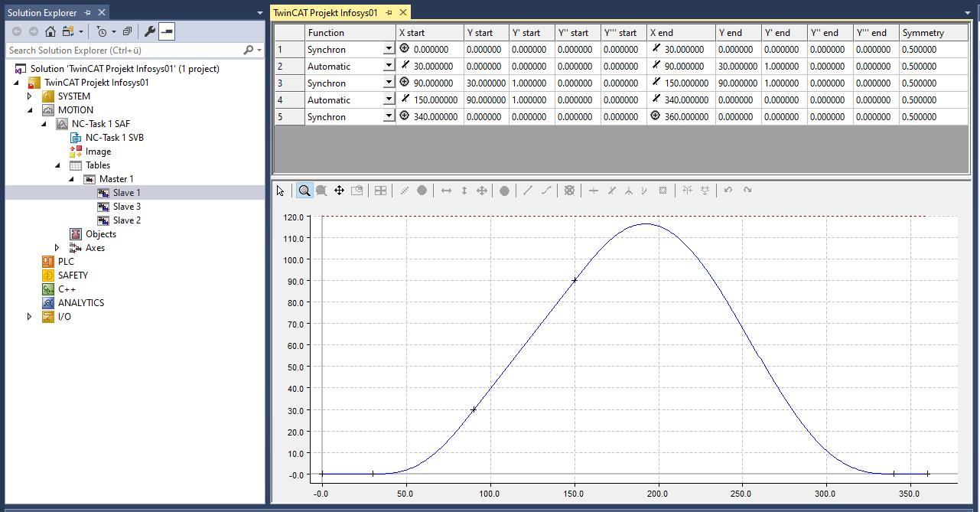Click the pending changes filter clock icon
This screenshot has height=512, width=980.
tap(103, 31)
